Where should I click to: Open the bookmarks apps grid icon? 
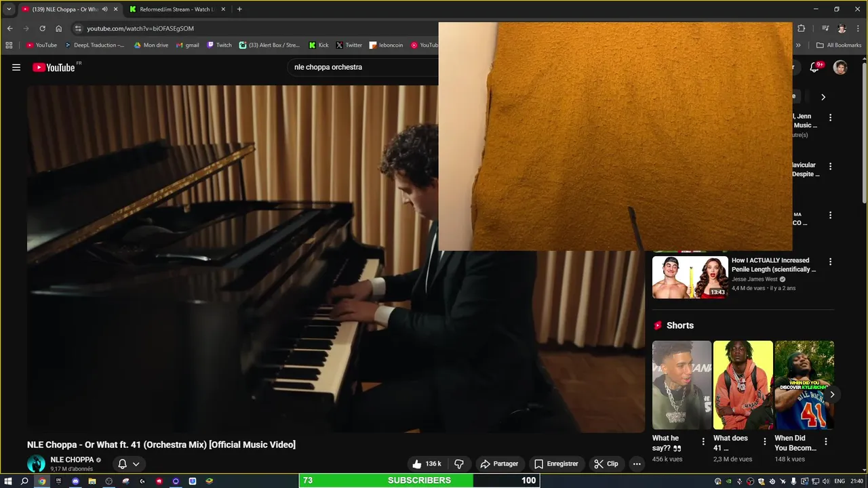[x=9, y=45]
